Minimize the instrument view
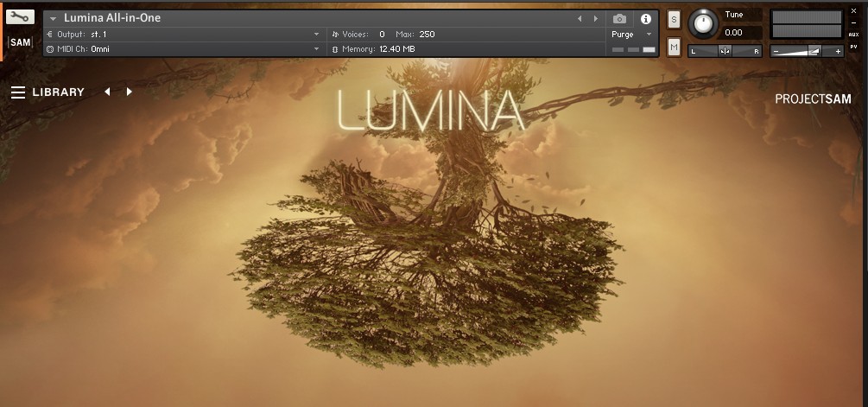The image size is (868, 407). tap(853, 22)
